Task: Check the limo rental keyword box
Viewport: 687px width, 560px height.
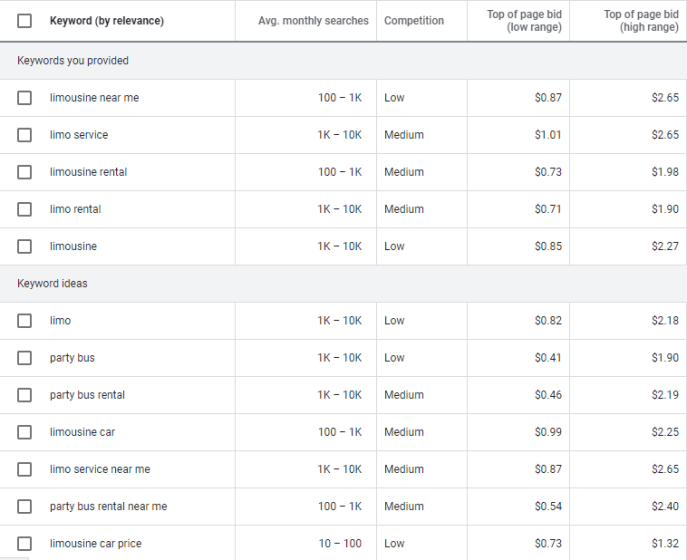Action: point(24,209)
